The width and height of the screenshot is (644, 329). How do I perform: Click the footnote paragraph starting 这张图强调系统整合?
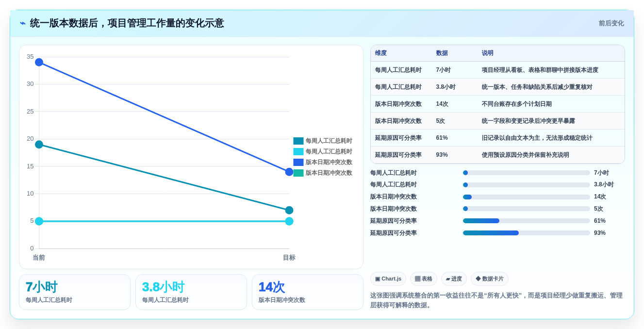point(497,300)
